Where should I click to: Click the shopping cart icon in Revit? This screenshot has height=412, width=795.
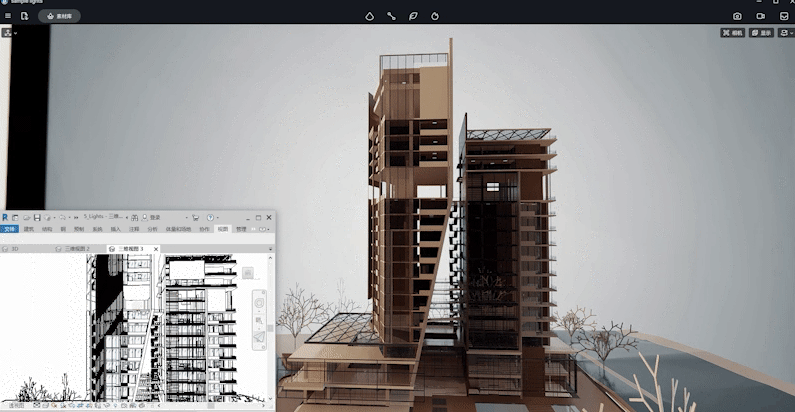(x=195, y=218)
